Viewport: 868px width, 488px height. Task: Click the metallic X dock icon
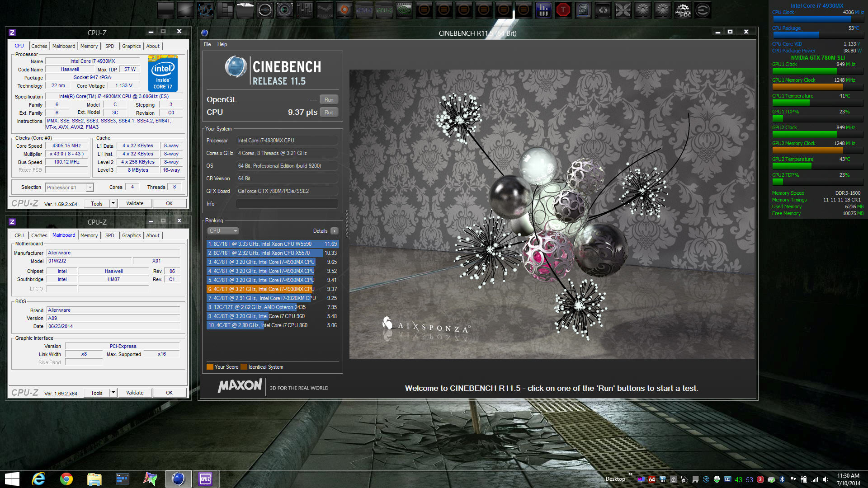[x=623, y=10]
